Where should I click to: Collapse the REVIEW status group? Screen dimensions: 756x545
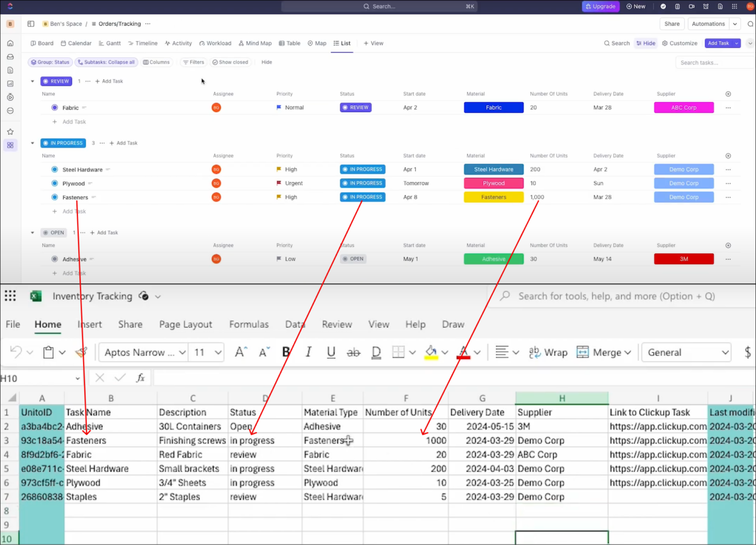pos(33,81)
